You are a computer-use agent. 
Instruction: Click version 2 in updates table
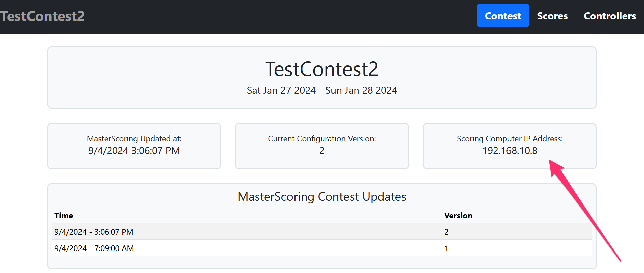(x=446, y=232)
